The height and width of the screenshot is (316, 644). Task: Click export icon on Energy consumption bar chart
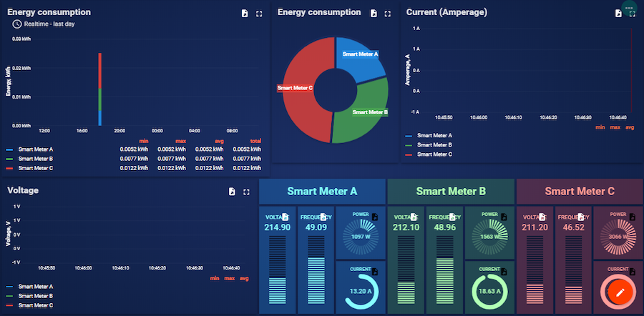point(244,14)
